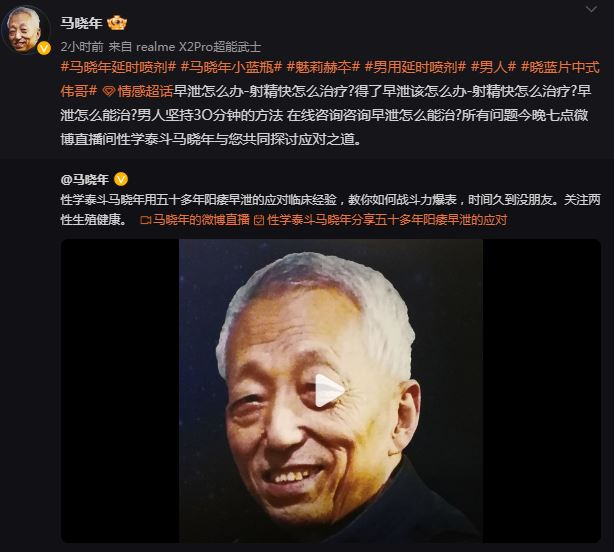
Task: Open the 马晓年 username profile link
Action: (x=81, y=23)
